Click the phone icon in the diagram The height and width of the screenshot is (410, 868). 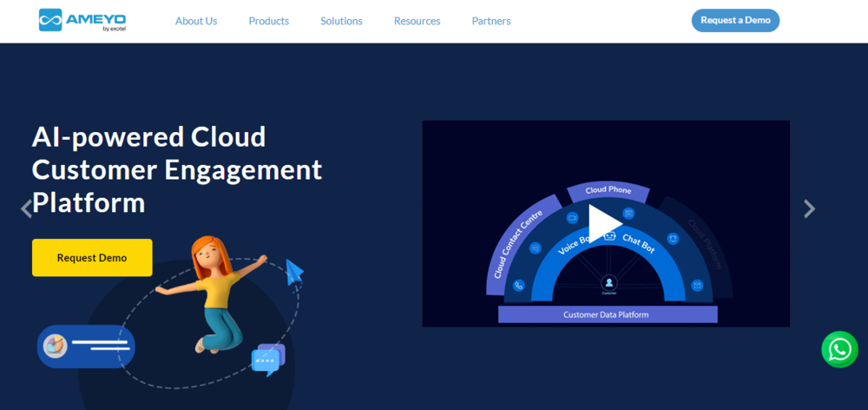click(519, 286)
